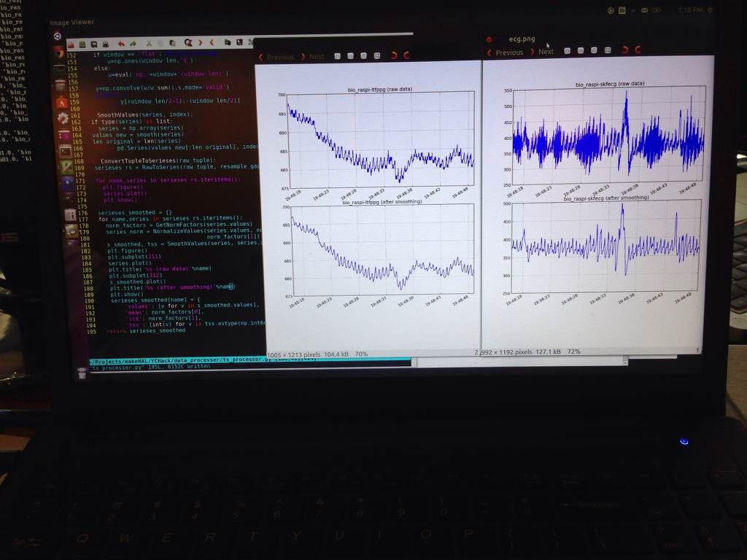Click Zoom Out in left image viewer toolbar
The height and width of the screenshot is (560, 747).
tap(351, 56)
